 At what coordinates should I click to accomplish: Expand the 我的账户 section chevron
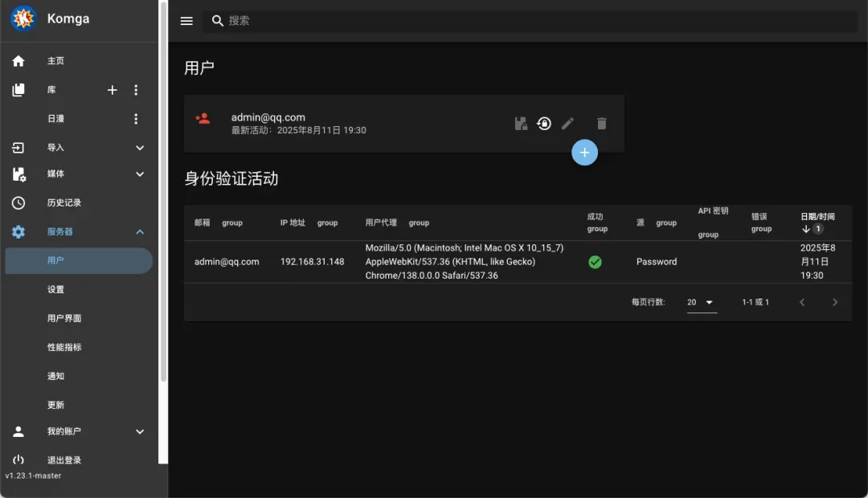[140, 431]
